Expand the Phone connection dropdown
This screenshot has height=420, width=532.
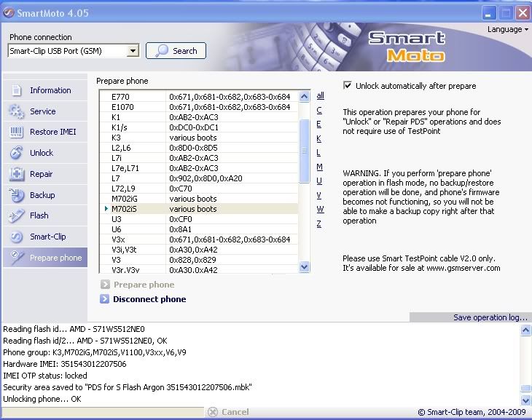(x=133, y=51)
